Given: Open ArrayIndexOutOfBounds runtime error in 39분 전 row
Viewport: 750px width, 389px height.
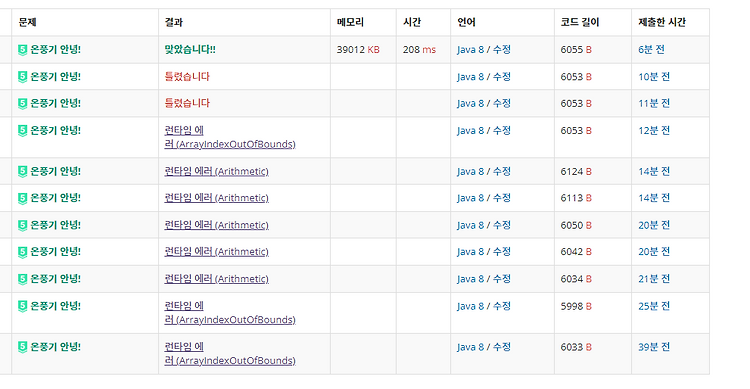Looking at the screenshot, I should click(230, 354).
